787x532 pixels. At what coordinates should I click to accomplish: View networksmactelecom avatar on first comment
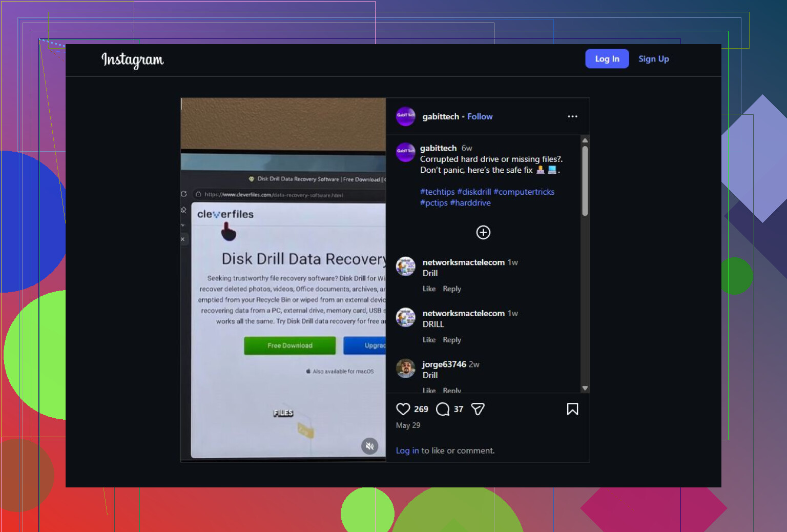[405, 267]
